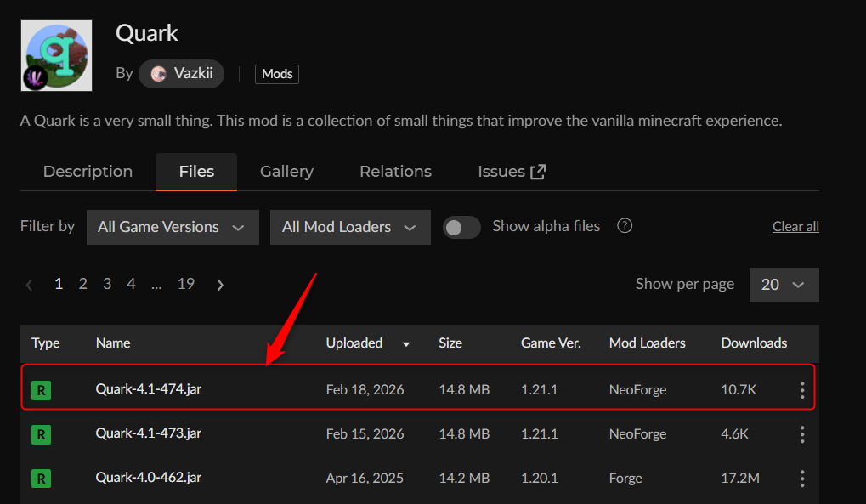Click the Quark mod logo thumbnail
The image size is (866, 504).
(56, 55)
